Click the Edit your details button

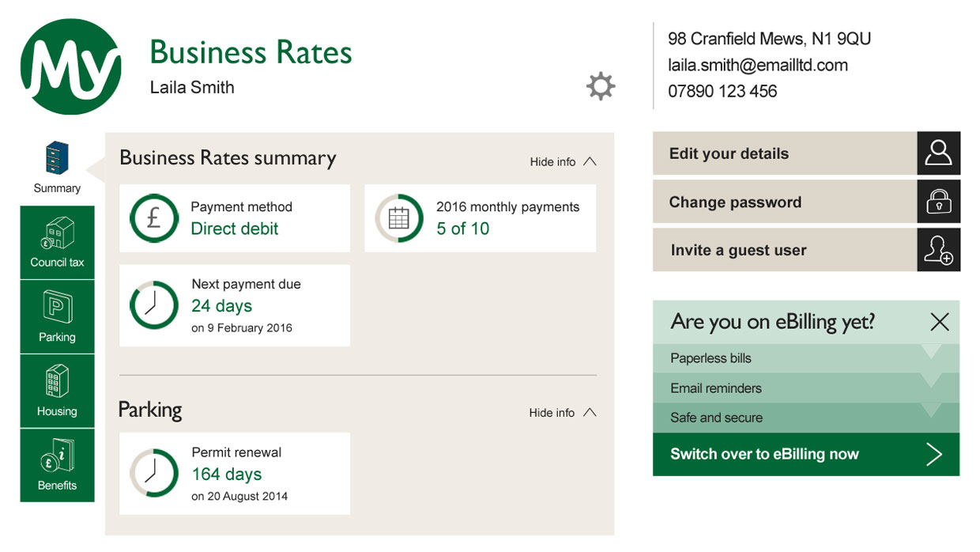785,153
